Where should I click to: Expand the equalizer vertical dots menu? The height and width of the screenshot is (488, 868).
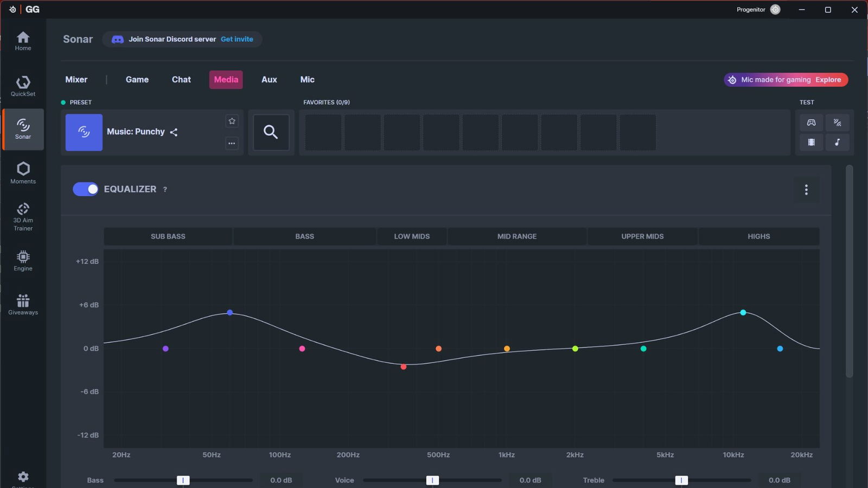pyautogui.click(x=806, y=190)
